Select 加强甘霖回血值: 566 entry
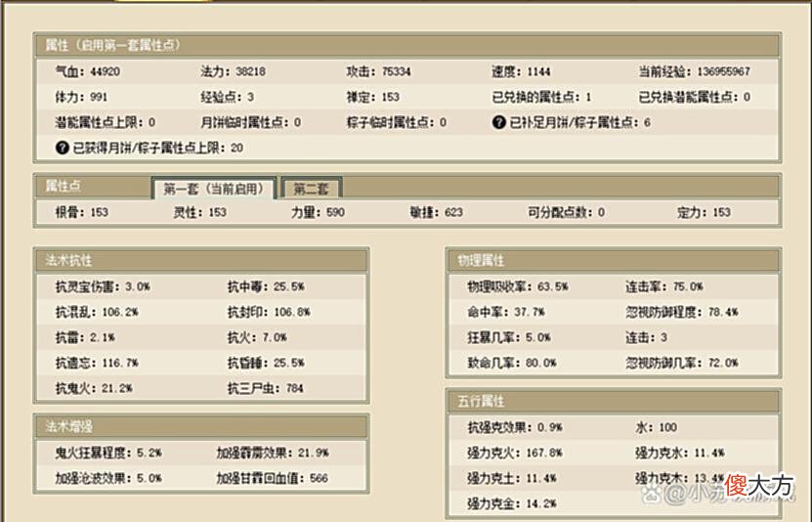Viewport: 812px width, 522px height. [272, 478]
